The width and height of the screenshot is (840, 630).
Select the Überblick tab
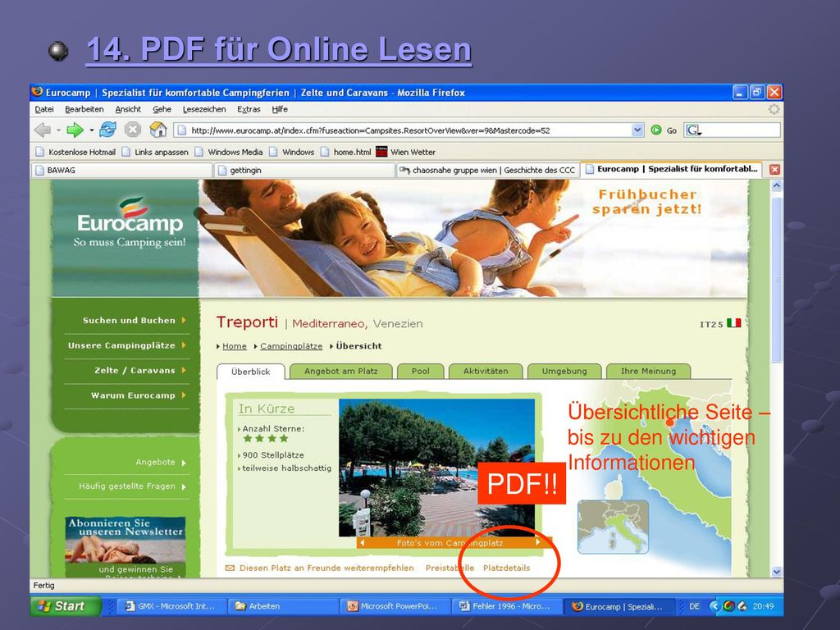point(251,372)
